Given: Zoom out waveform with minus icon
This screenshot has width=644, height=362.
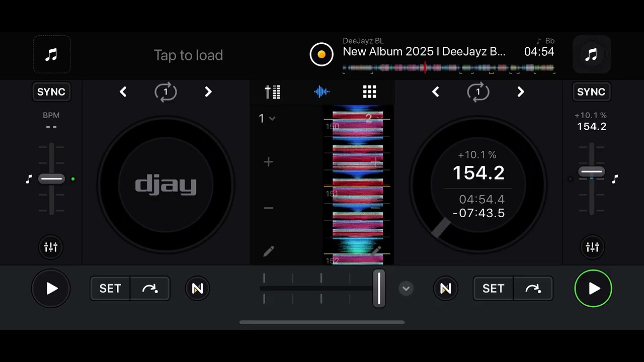Looking at the screenshot, I should point(269,208).
